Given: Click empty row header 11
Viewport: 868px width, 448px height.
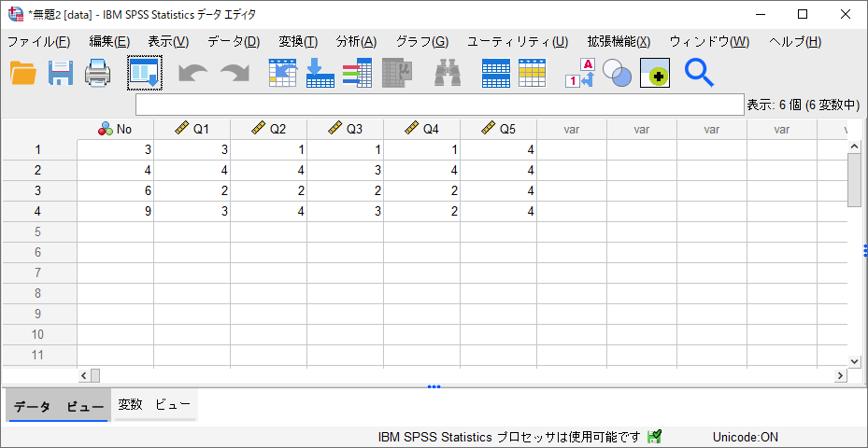Looking at the screenshot, I should [x=39, y=355].
